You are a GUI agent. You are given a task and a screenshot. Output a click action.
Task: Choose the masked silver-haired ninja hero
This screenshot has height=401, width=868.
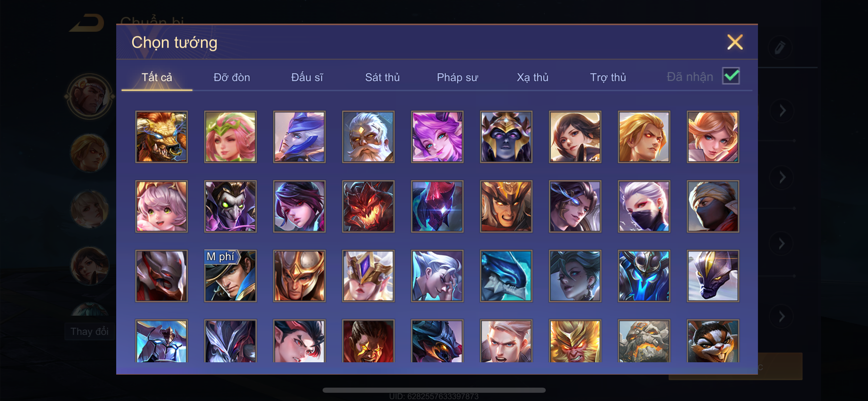point(644,206)
